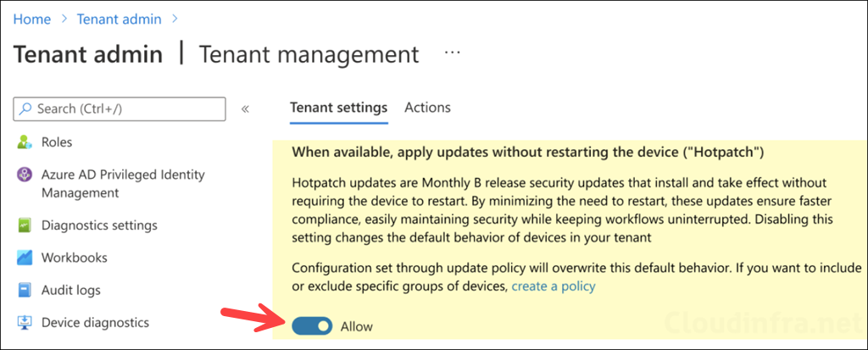Go to Home breadcrumb link

pyautogui.click(x=31, y=17)
